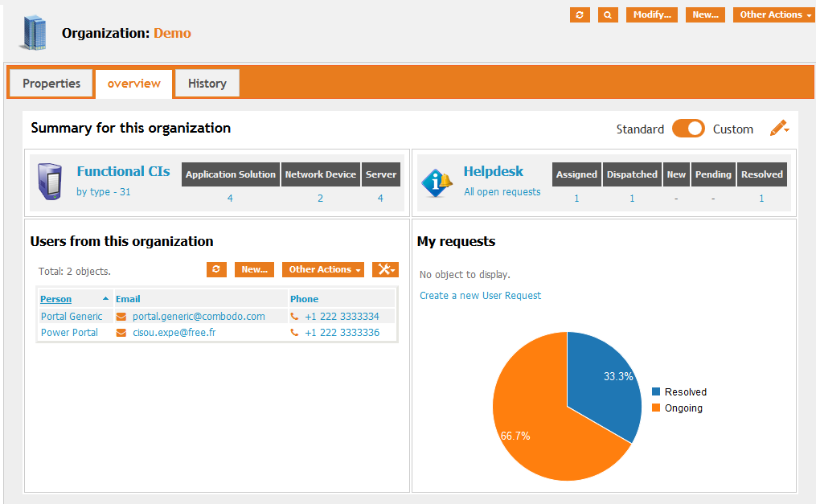816x504 pixels.
Task: Click Create a new User Request link
Action: tap(480, 296)
